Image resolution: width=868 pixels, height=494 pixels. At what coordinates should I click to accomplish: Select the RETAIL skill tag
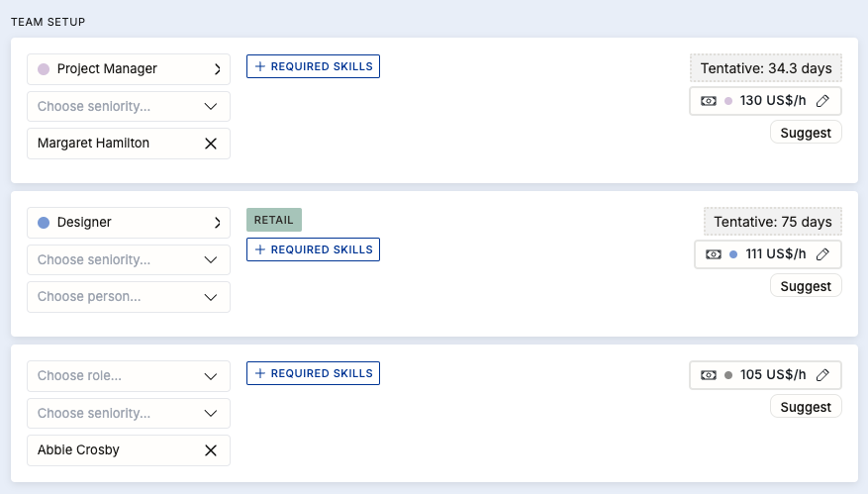pos(274,220)
